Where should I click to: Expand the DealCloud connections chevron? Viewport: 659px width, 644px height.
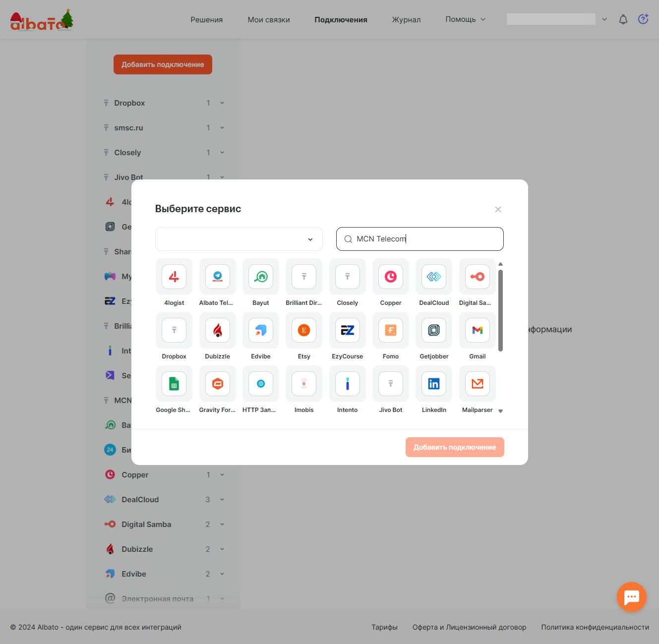[x=222, y=500]
